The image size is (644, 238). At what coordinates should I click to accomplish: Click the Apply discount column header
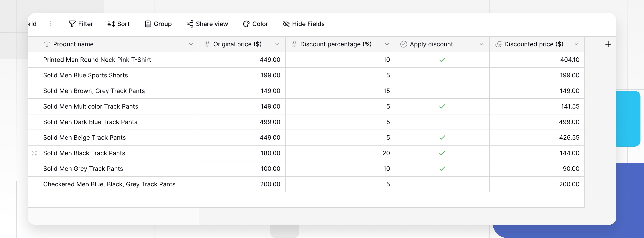click(x=431, y=44)
